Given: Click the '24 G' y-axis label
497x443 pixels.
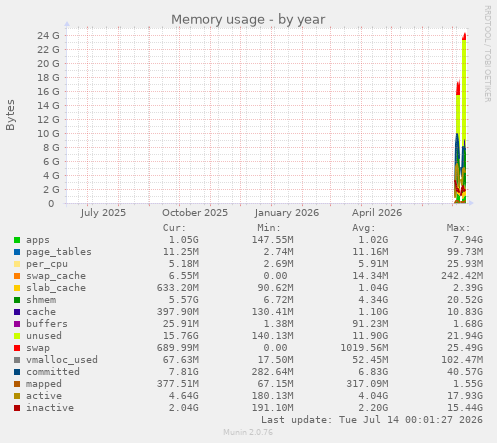Looking at the screenshot, I should pos(48,35).
